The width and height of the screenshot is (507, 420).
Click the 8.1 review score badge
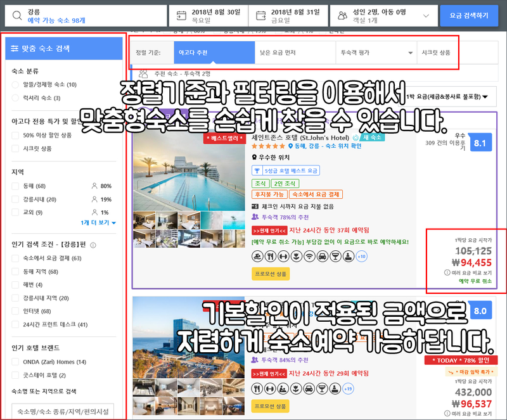480,143
